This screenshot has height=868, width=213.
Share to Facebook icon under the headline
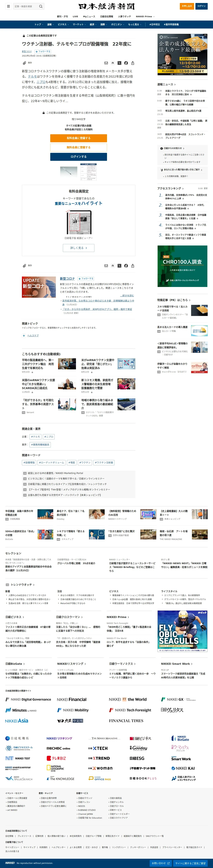tap(126, 63)
